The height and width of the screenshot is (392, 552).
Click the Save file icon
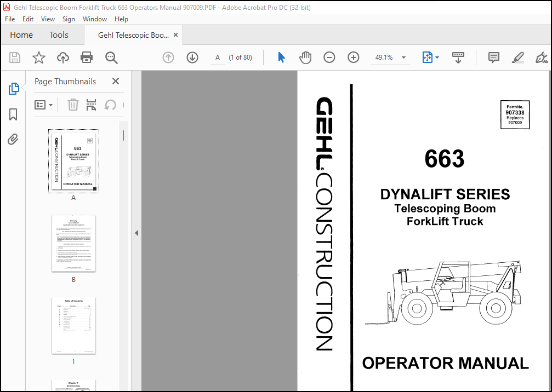[15, 57]
